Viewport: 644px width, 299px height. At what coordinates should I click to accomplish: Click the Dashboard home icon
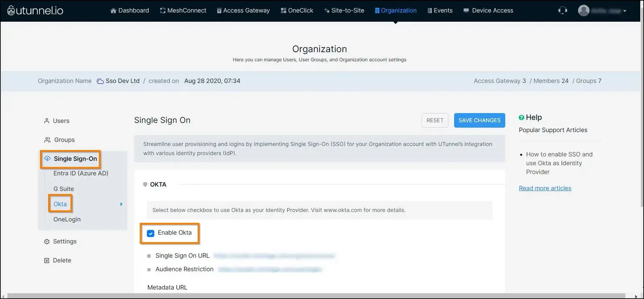tap(114, 11)
